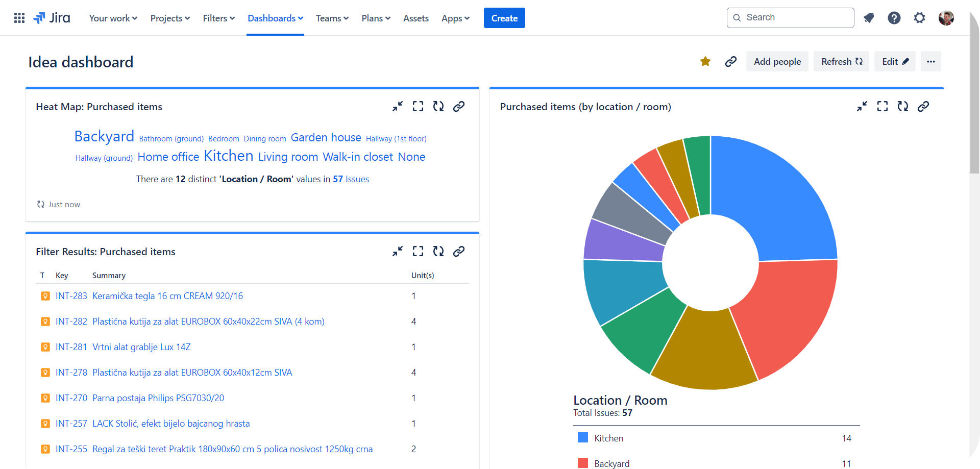Click the Create button
The image size is (980, 469).
pyautogui.click(x=504, y=18)
